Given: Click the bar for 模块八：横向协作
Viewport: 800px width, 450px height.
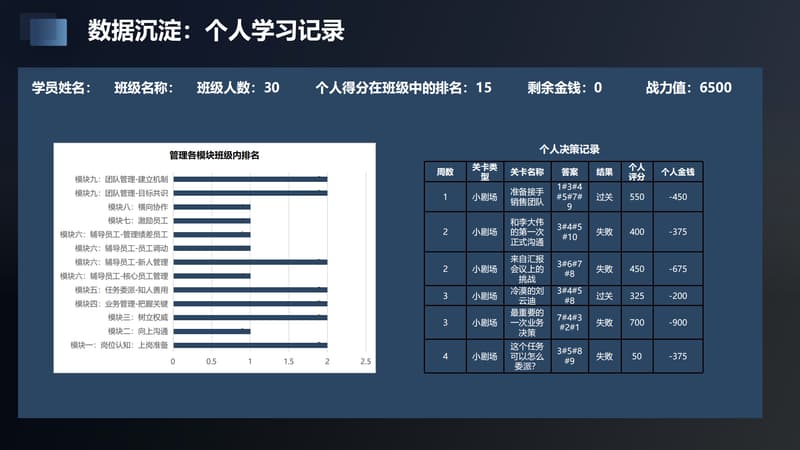Looking at the screenshot, I should (x=211, y=207).
